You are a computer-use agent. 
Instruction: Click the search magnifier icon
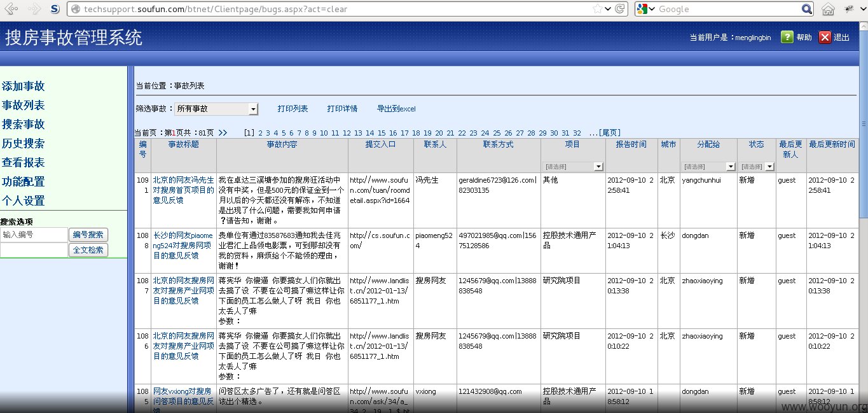point(807,9)
